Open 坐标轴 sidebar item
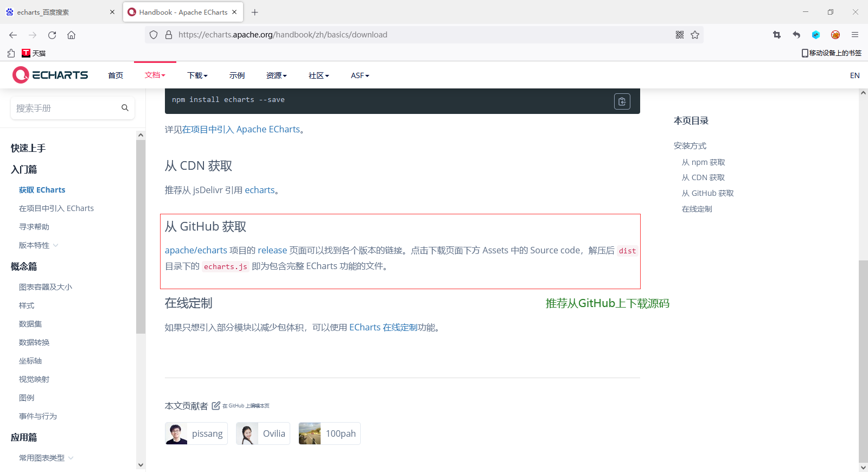The height and width of the screenshot is (472, 868). 30,361
